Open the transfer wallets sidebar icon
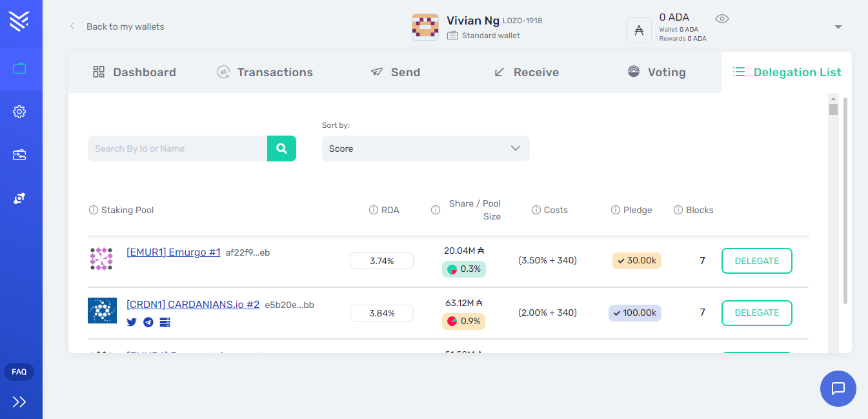This screenshot has height=419, width=868. coord(19,155)
